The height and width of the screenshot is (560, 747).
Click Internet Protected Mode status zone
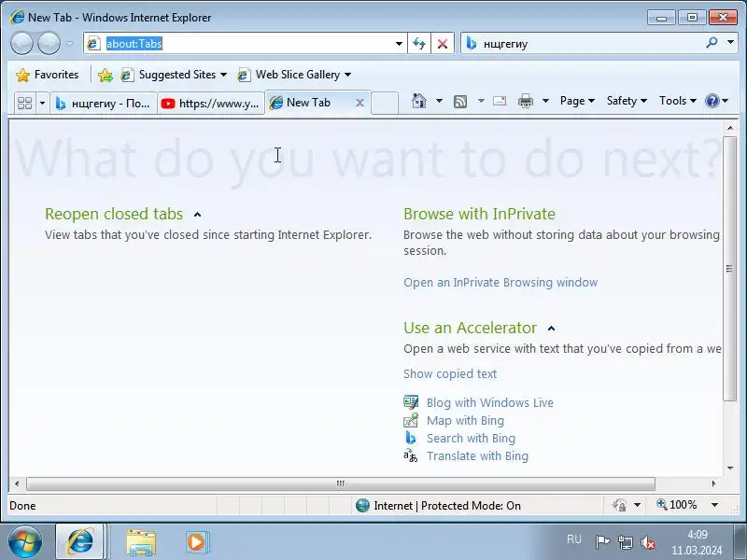pyautogui.click(x=438, y=505)
